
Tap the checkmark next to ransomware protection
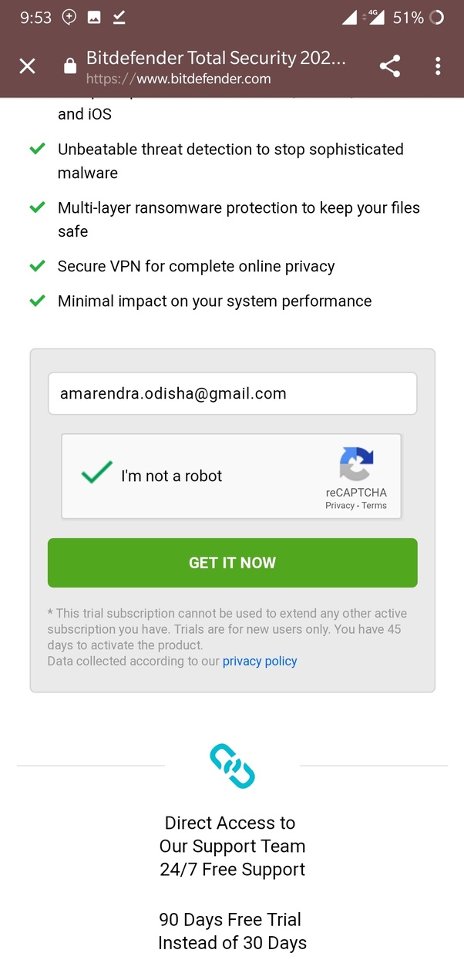[37, 207]
